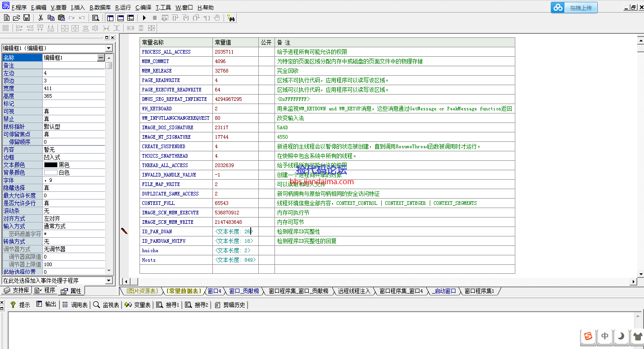
Task: Open the 编辑框1 component selector dropdown
Action: tap(108, 48)
